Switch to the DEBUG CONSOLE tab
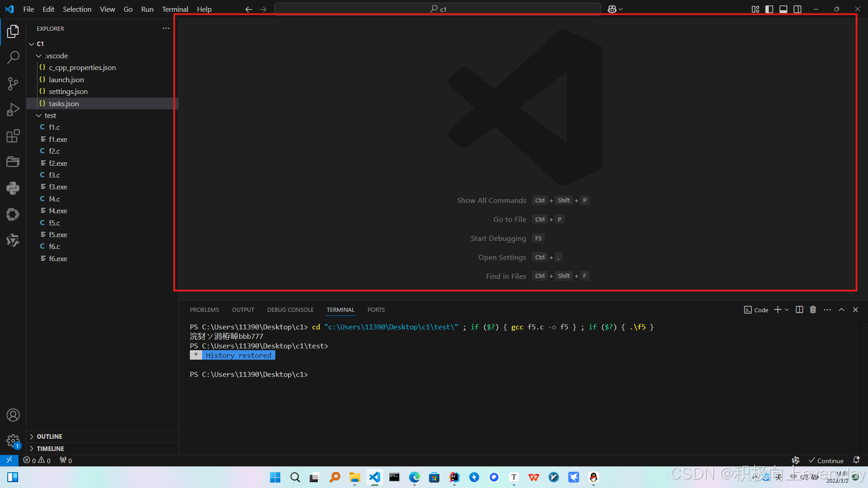Screen dimensions: 868x488 (x=290, y=310)
